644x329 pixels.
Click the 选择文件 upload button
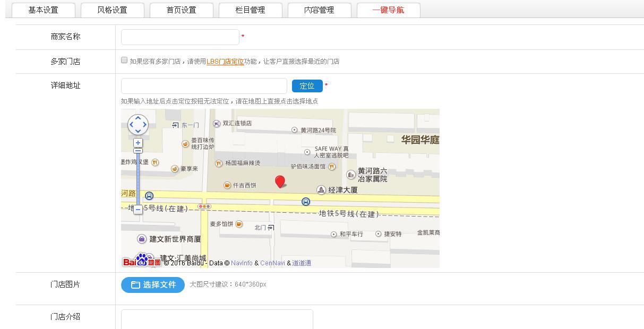153,285
